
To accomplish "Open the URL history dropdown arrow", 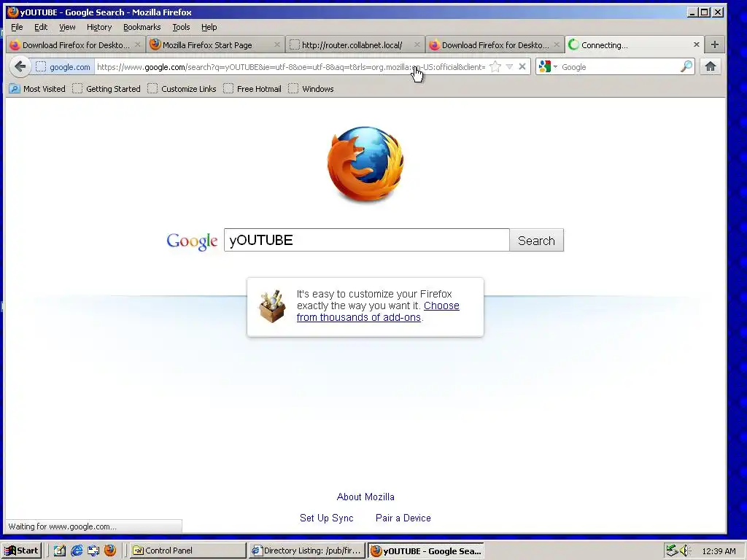I will tap(509, 66).
